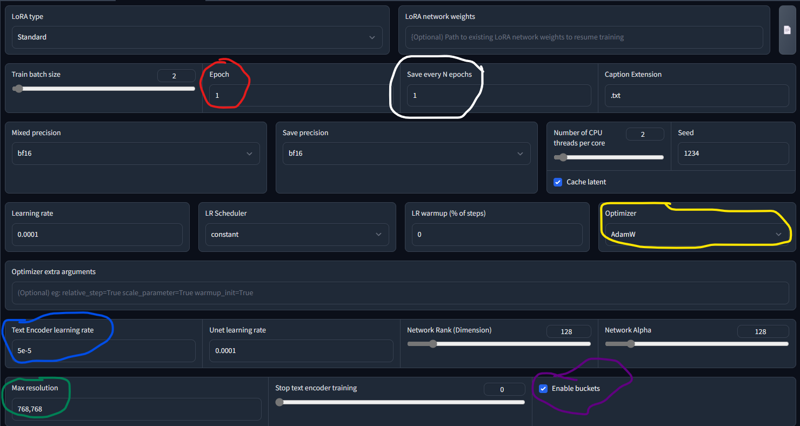Click the Max resolution field
The width and height of the screenshot is (800, 426).
point(136,409)
